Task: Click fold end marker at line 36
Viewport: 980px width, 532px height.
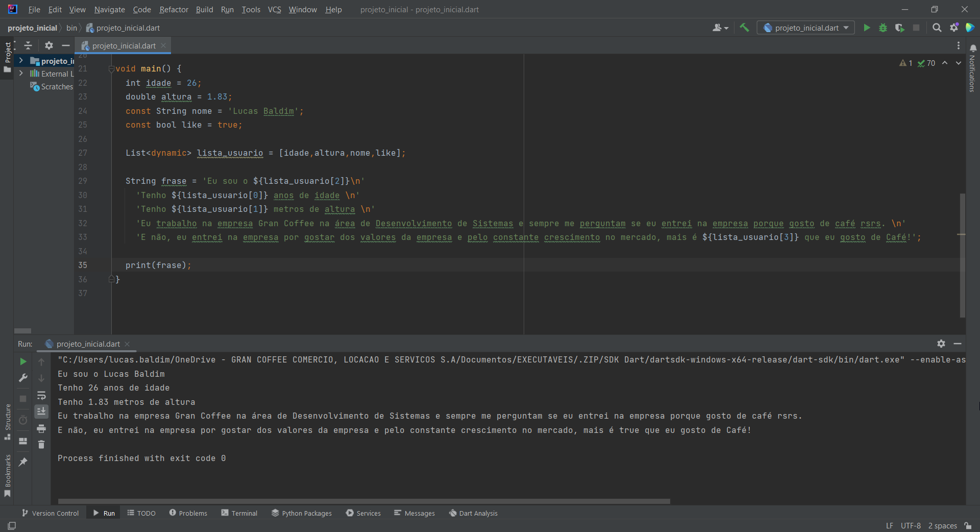Action: pos(111,279)
